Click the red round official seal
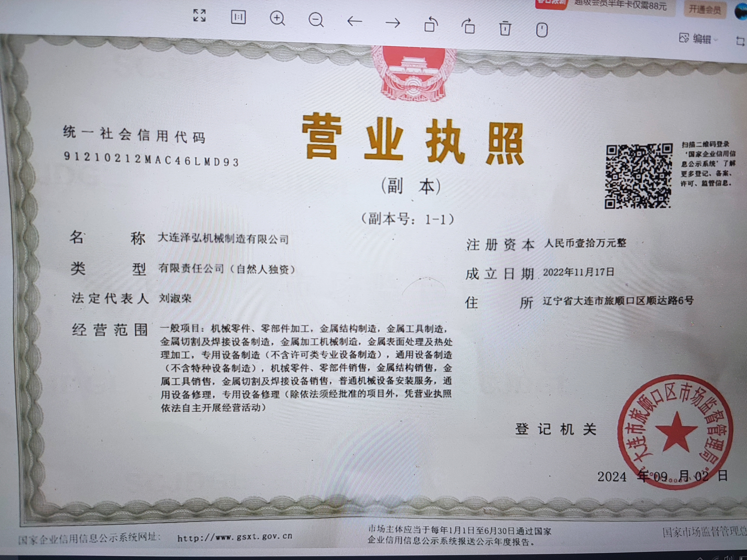This screenshot has height=560, width=747. [x=675, y=432]
